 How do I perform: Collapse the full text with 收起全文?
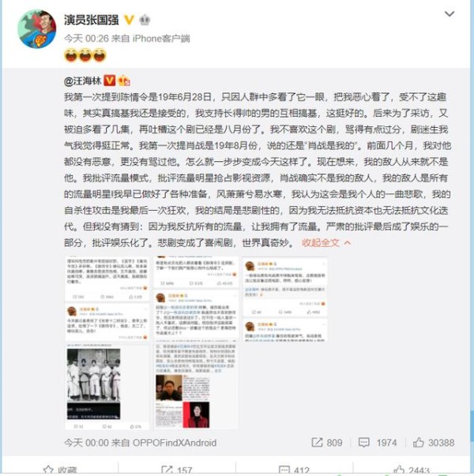coord(321,242)
